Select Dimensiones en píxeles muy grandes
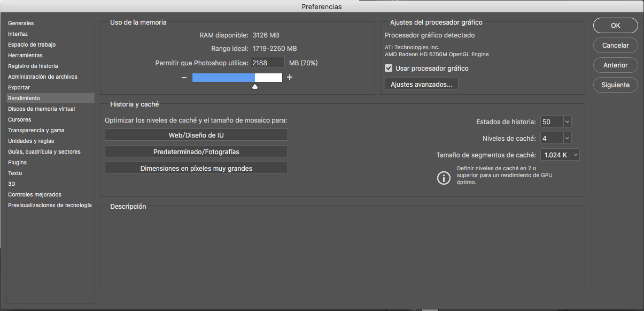The height and width of the screenshot is (311, 644). (196, 168)
